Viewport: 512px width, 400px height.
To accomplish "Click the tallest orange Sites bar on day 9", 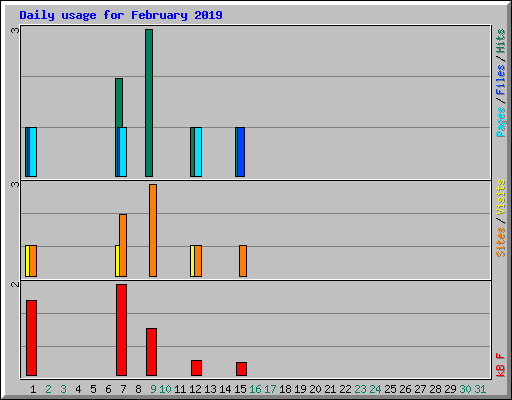I will pos(153,230).
